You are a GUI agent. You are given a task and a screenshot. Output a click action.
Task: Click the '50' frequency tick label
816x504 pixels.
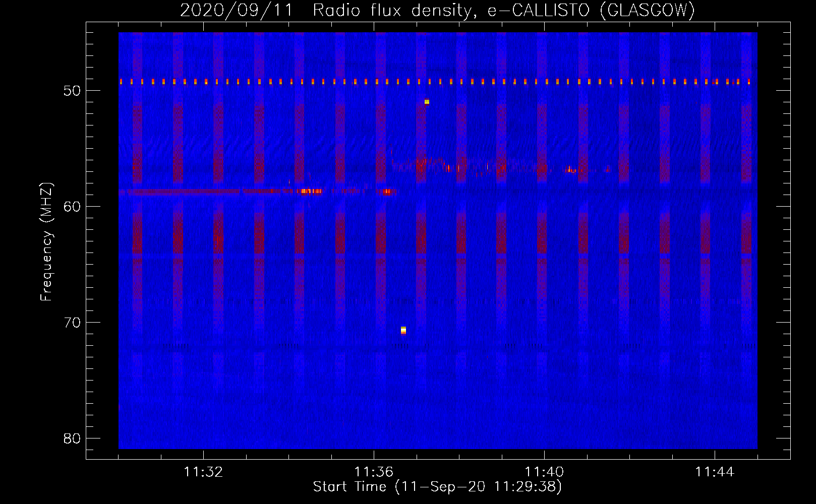pyautogui.click(x=72, y=91)
